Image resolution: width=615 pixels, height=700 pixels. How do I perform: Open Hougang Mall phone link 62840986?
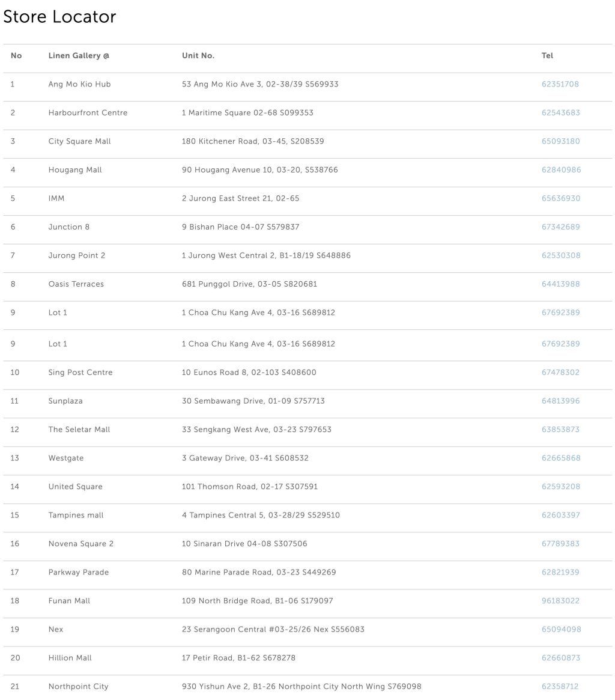tap(561, 170)
